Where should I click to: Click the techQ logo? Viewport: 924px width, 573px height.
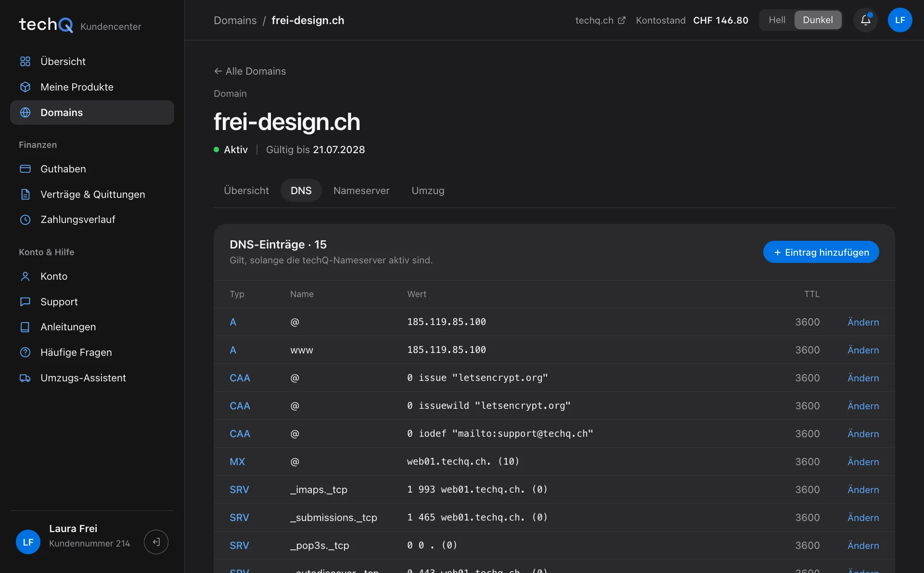(x=46, y=25)
